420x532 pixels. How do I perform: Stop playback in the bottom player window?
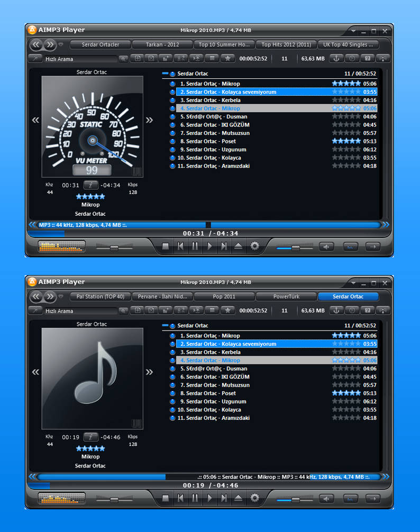point(166,498)
